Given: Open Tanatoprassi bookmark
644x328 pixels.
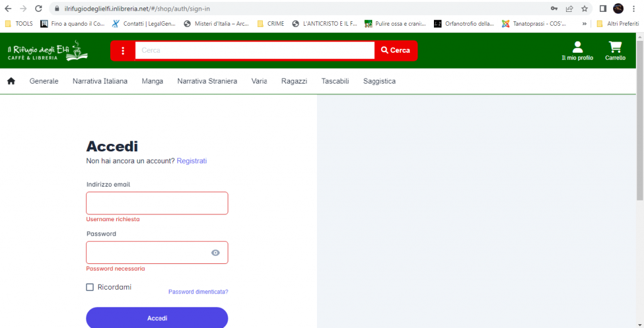Looking at the screenshot, I should pos(534,24).
